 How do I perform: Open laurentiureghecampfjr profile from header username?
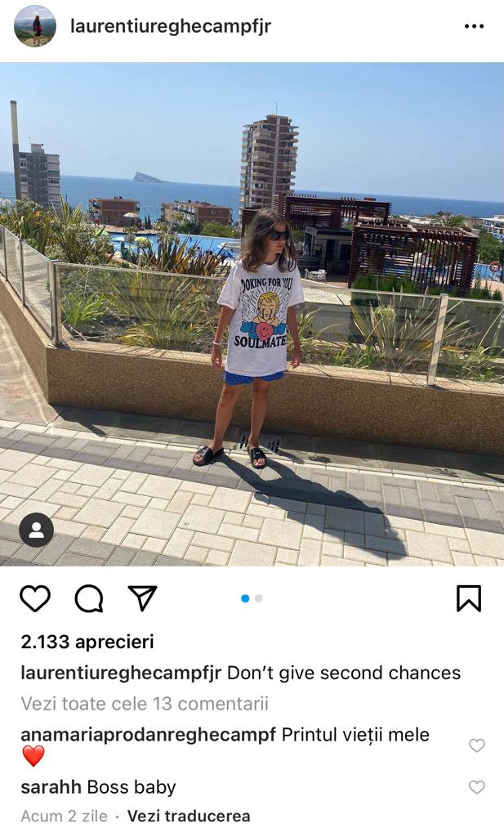(171, 26)
